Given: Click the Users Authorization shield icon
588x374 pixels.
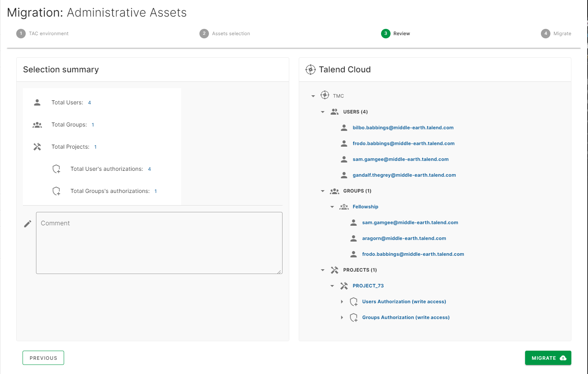Looking at the screenshot, I should 354,302.
